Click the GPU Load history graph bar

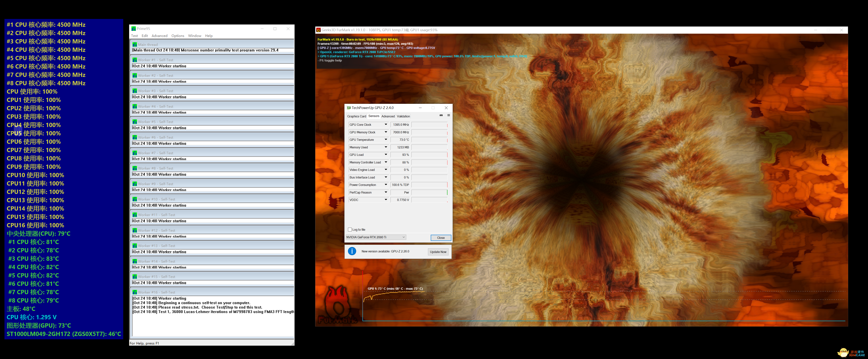(429, 155)
